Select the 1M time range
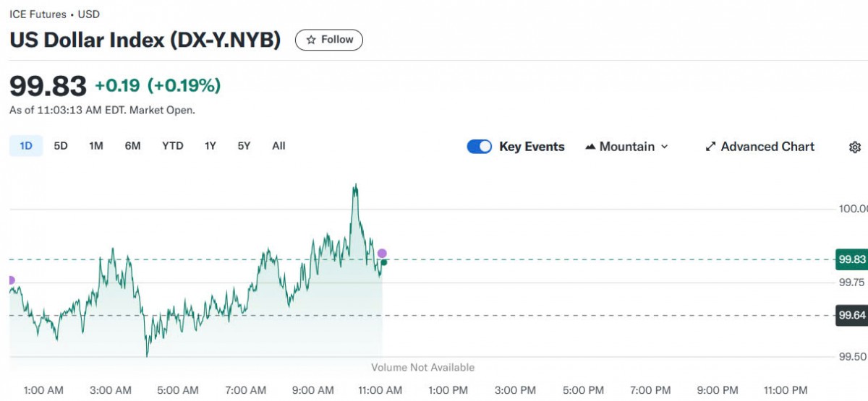 (96, 146)
